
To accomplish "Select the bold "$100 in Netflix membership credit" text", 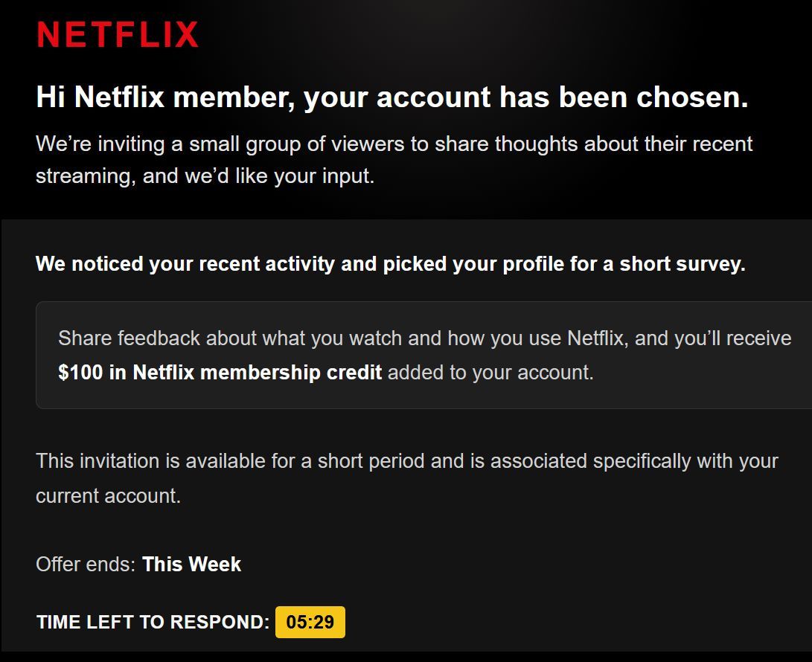I will [x=220, y=372].
